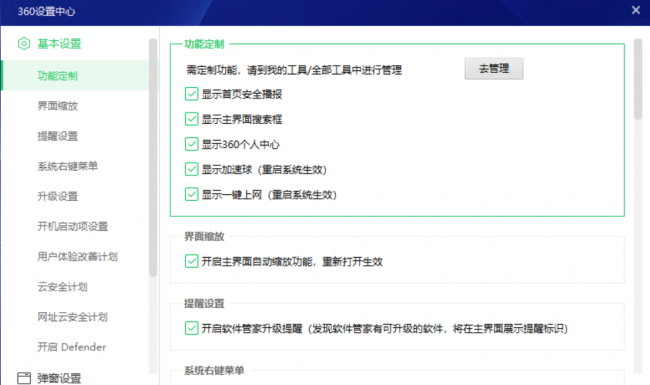The height and width of the screenshot is (385, 650).
Task: Click the main content vertical scrollbar thumb
Action: [638, 79]
